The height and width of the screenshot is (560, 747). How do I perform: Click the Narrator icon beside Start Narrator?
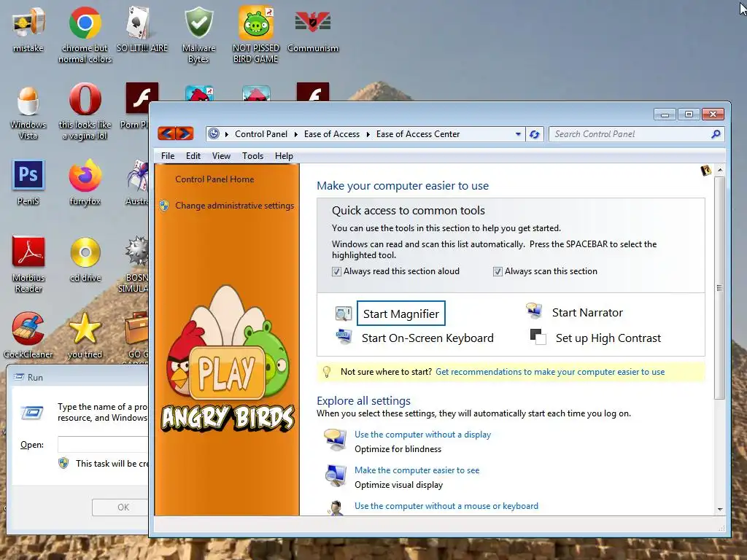click(534, 311)
